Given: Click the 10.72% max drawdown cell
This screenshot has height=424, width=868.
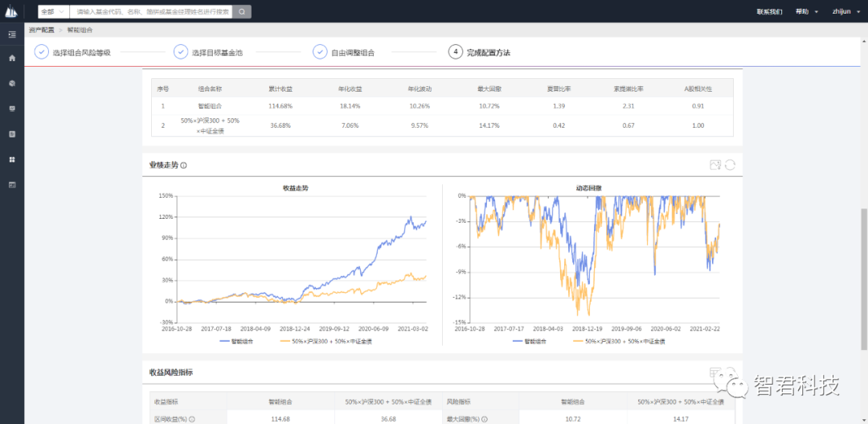Looking at the screenshot, I should [489, 105].
